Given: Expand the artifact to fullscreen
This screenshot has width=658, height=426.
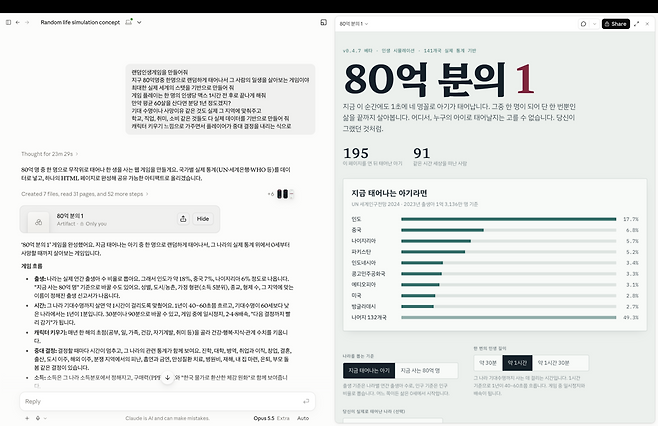Looking at the screenshot, I should (637, 24).
